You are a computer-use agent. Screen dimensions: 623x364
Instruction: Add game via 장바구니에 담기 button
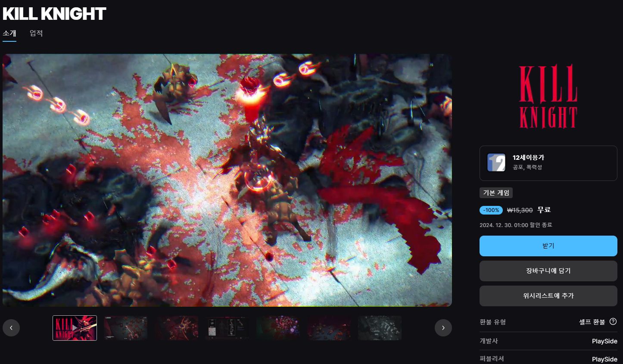point(548,271)
